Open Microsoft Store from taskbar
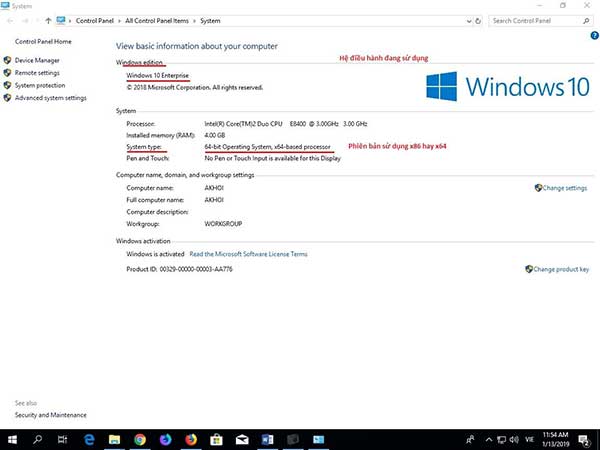This screenshot has height=450, width=600. coord(217,439)
